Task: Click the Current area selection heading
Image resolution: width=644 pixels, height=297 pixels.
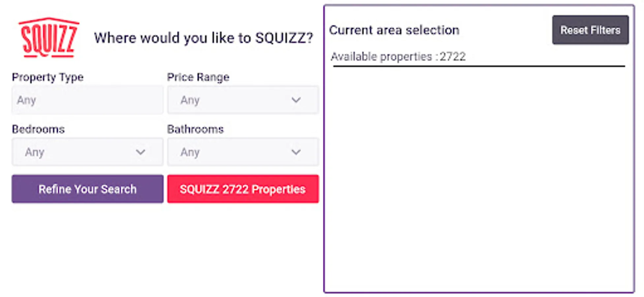Action: (x=394, y=30)
